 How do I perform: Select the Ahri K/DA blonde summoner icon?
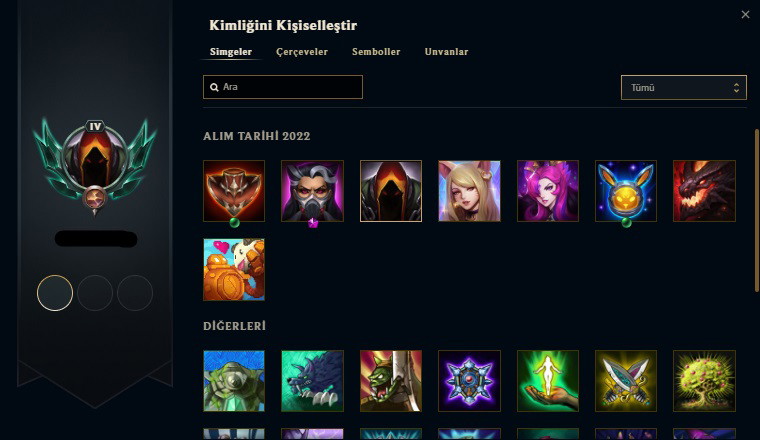coord(469,191)
